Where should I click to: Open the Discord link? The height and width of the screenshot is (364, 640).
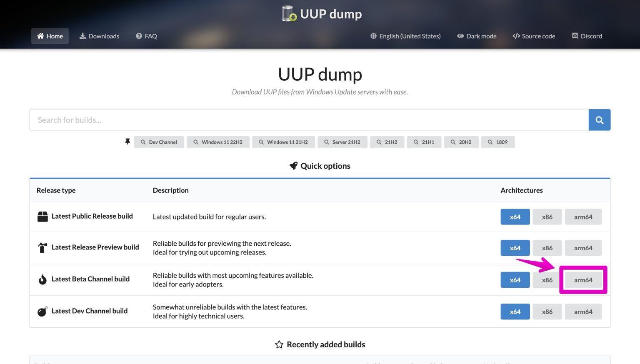(x=587, y=36)
